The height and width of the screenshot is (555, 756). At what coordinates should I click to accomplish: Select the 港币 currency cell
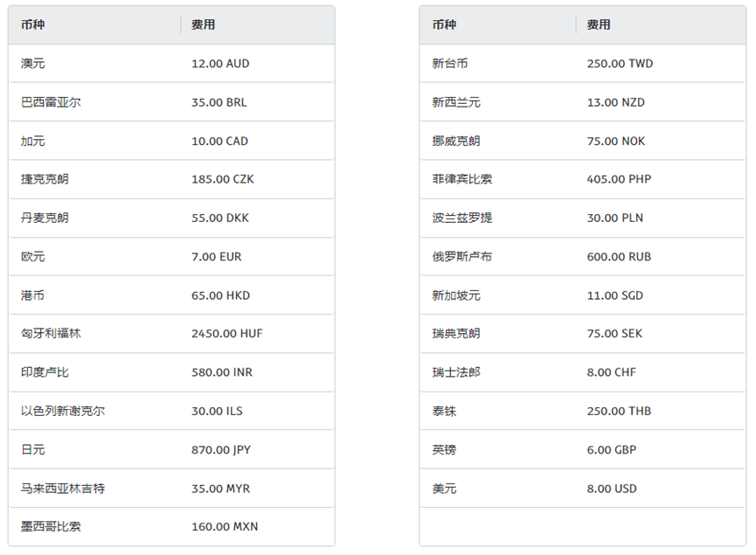(33, 295)
